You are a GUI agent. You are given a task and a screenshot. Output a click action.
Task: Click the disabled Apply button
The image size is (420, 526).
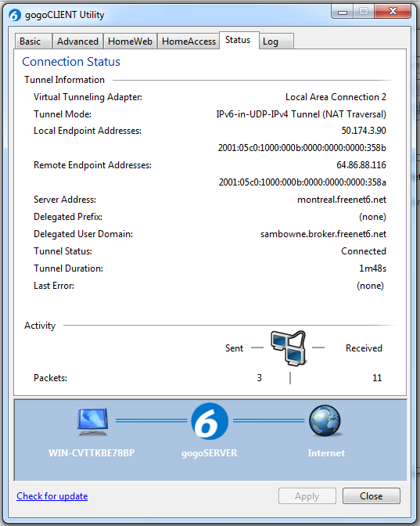point(307,495)
